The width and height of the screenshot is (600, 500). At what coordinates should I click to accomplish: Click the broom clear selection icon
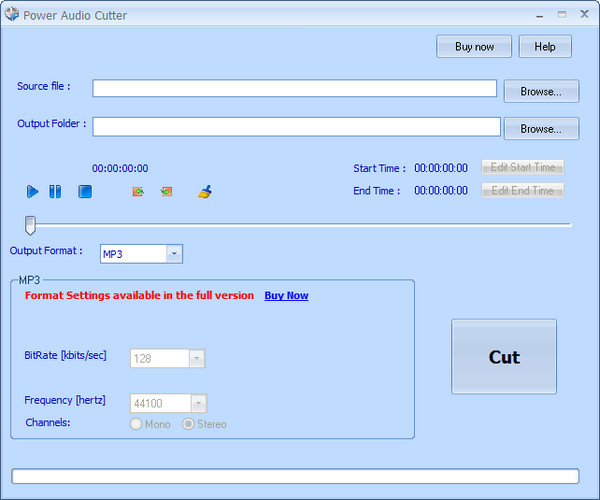(x=205, y=191)
